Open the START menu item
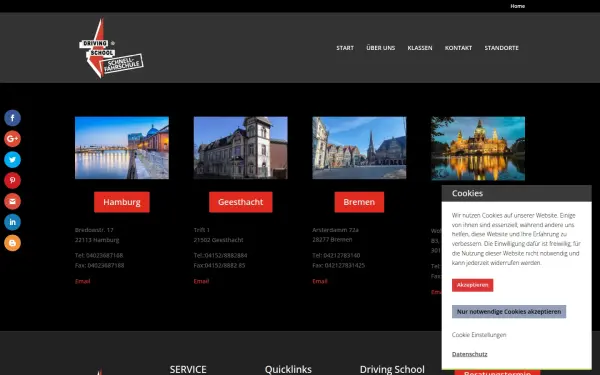Screen dimensions: 600x375 345,48
